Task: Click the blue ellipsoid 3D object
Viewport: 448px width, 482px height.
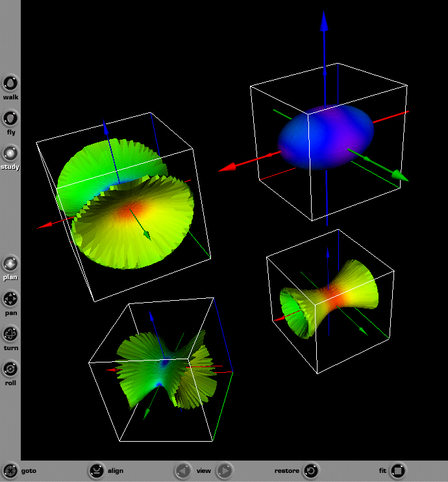Action: (x=326, y=137)
